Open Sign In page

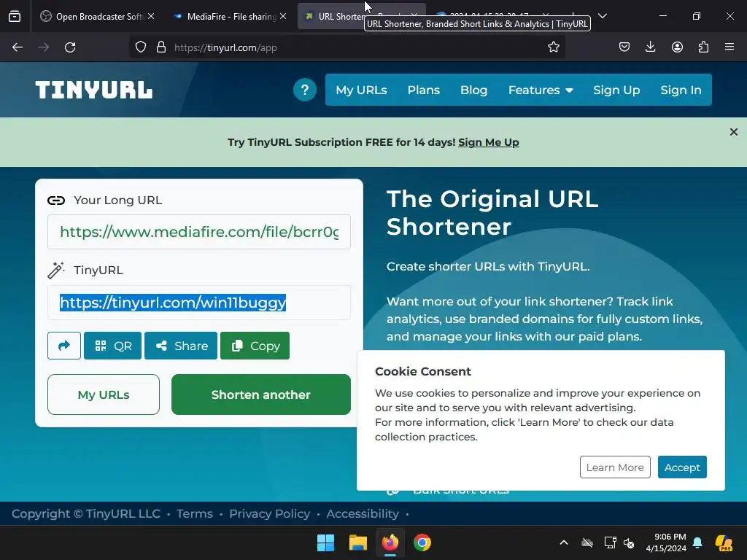click(x=681, y=90)
